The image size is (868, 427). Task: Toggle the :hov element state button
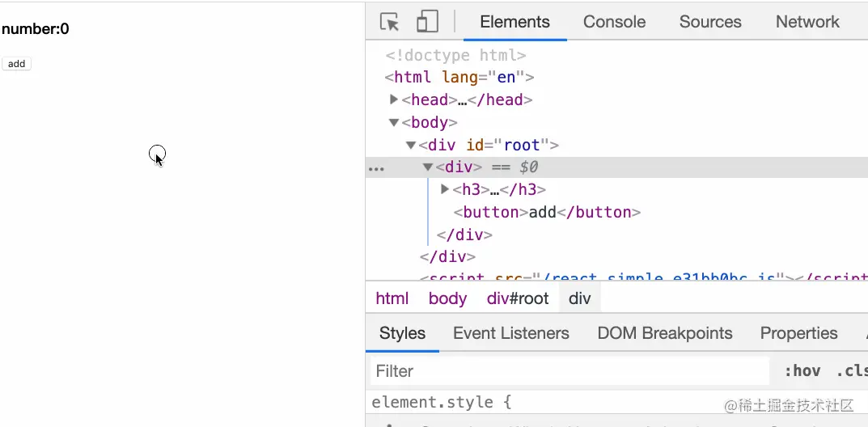(802, 370)
